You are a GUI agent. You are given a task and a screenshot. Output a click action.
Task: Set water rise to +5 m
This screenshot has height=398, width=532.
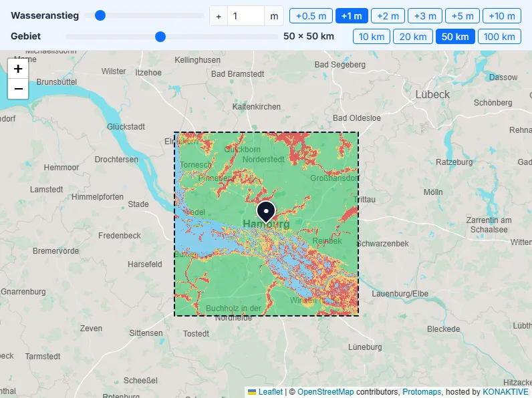point(462,16)
